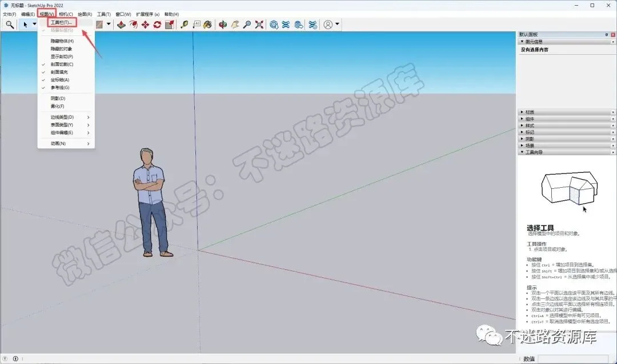617x364 pixels.
Task: Expand the 样式 panel
Action: [x=522, y=126]
